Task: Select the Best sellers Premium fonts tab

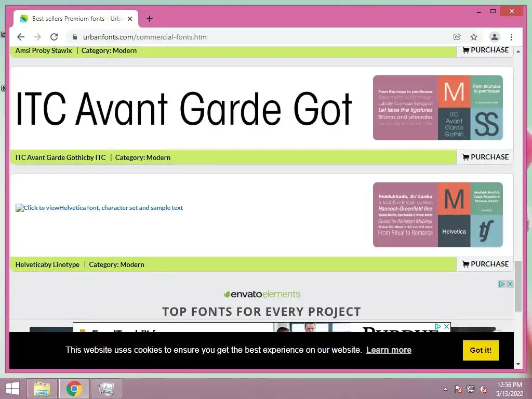Action: pos(76,19)
